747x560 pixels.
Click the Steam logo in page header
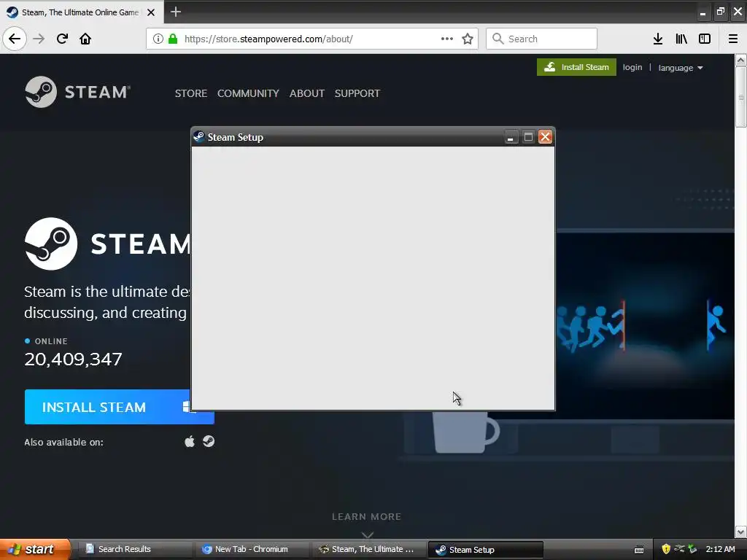click(77, 92)
